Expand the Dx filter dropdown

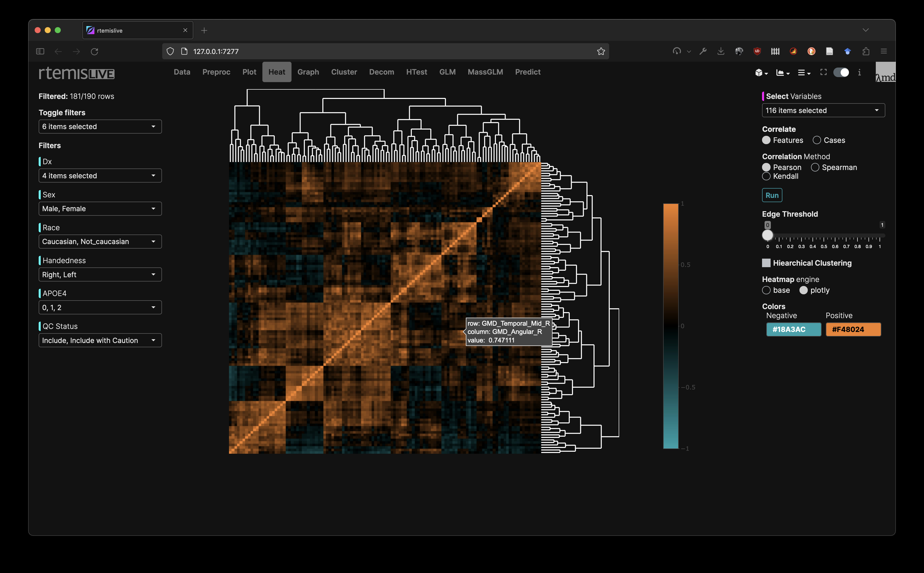click(100, 176)
